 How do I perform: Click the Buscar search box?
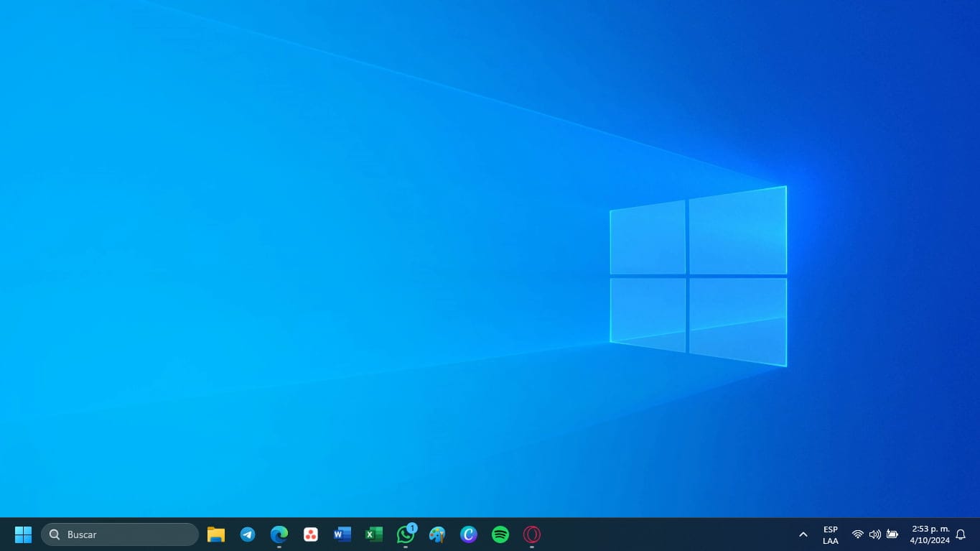point(120,534)
